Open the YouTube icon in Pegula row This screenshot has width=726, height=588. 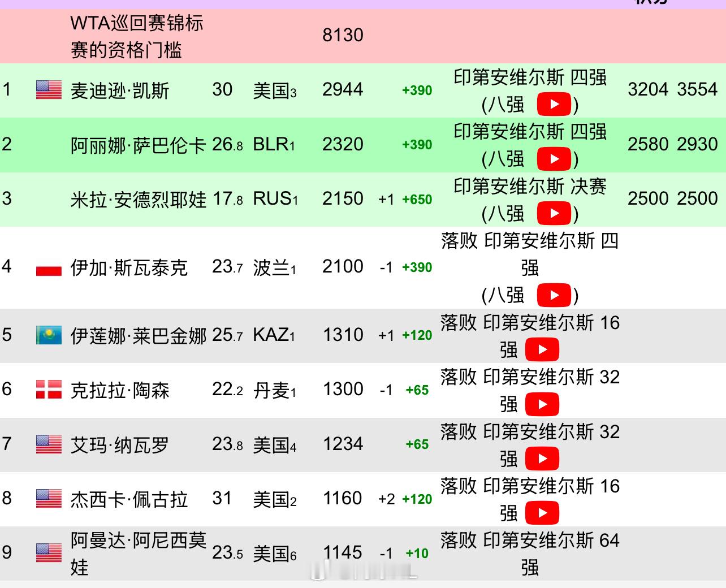tap(542, 513)
